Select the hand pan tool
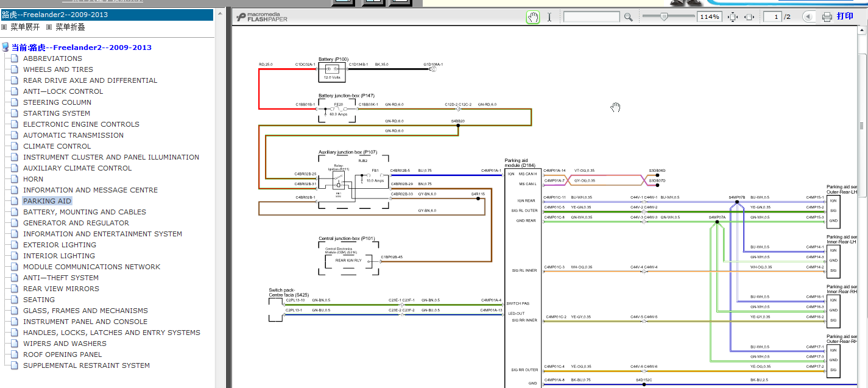Screen dimensions: 868x388 pos(533,17)
